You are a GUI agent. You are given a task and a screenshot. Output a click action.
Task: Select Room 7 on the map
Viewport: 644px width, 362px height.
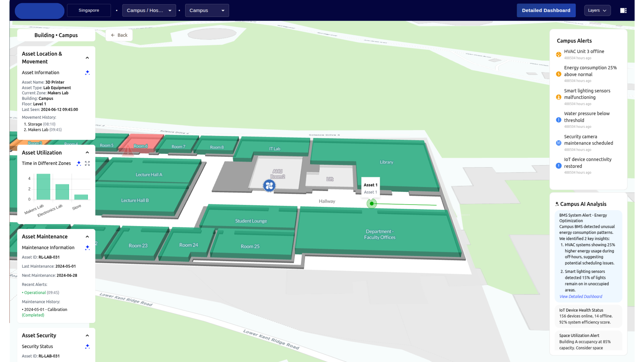pyautogui.click(x=179, y=147)
